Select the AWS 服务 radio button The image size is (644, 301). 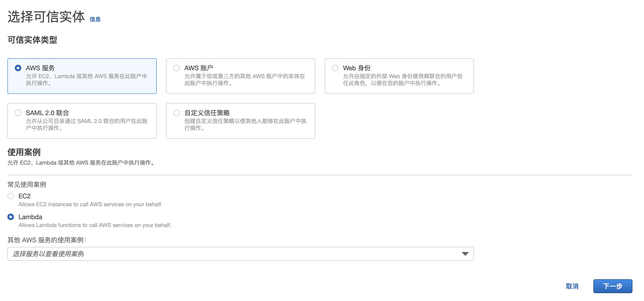[x=18, y=68]
